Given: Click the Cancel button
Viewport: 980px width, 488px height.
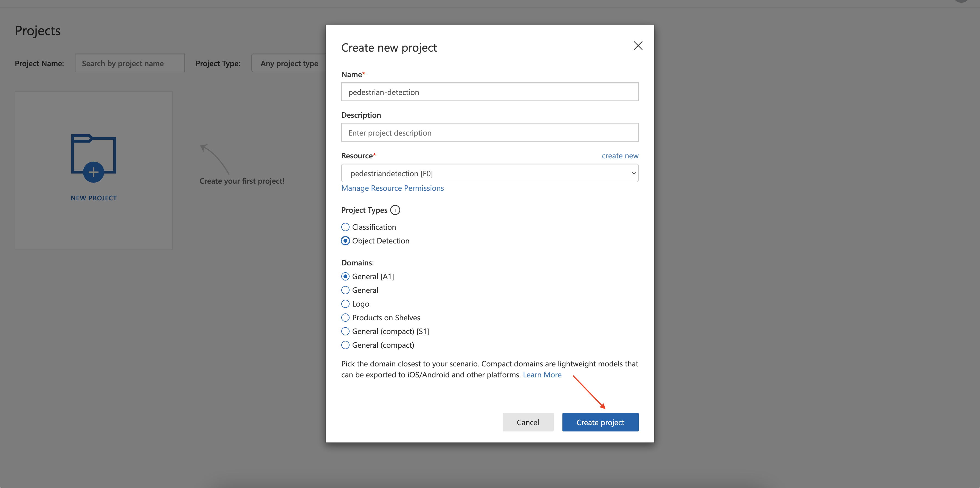Looking at the screenshot, I should point(528,422).
